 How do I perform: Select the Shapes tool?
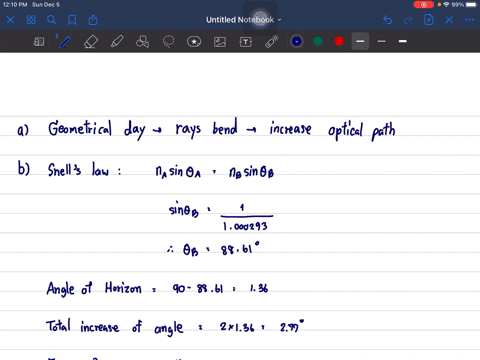point(143,42)
